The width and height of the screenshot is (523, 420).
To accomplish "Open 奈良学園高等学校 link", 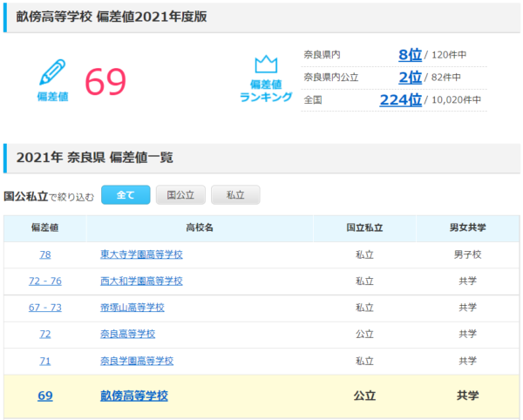I will click(x=137, y=361).
